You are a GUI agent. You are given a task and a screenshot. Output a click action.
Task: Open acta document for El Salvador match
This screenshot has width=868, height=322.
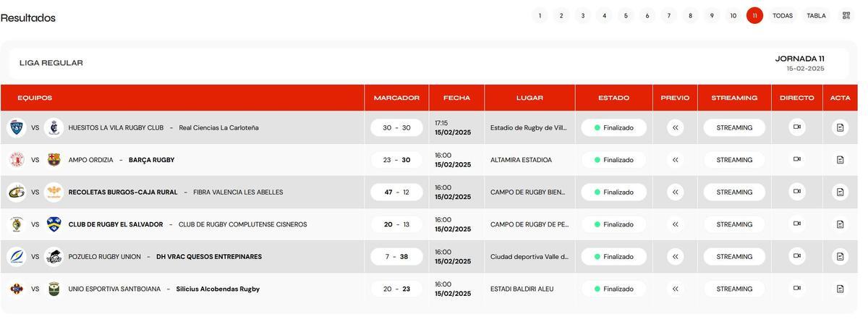pyautogui.click(x=841, y=224)
